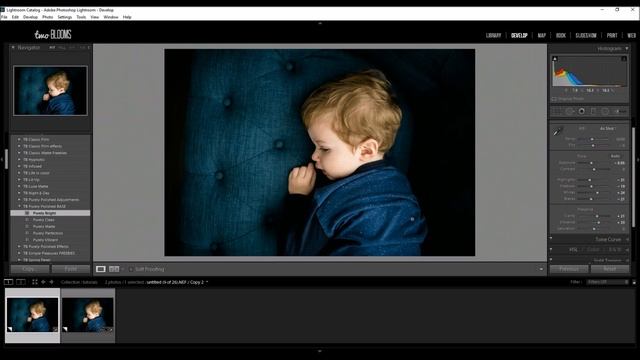Select the first filmstrip thumbnail
Viewport: 640px width, 360px height.
point(33,315)
